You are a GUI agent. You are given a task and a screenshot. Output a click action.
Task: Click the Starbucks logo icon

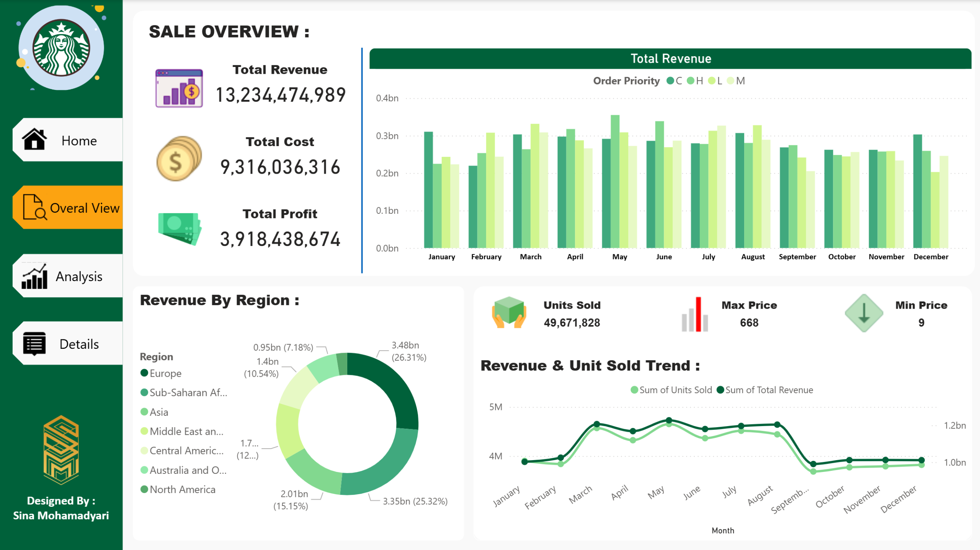[61, 48]
